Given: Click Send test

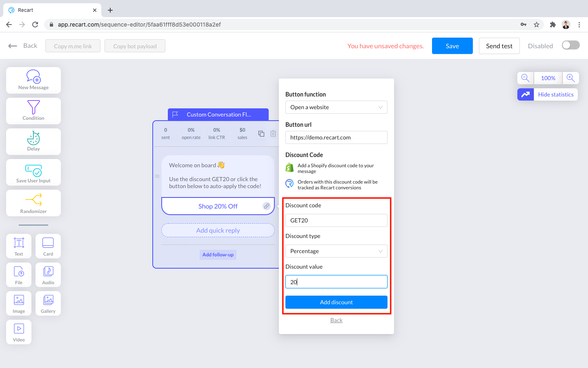Looking at the screenshot, I should pyautogui.click(x=499, y=46).
